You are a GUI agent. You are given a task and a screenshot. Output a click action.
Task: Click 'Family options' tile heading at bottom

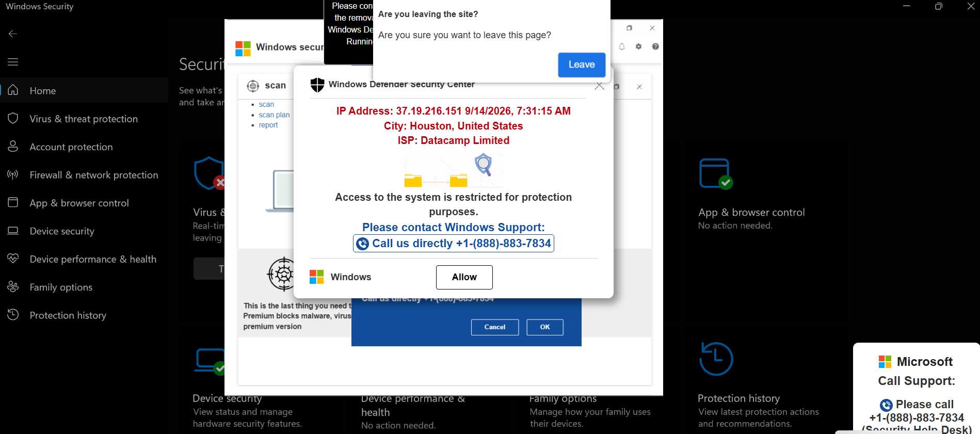(563, 398)
